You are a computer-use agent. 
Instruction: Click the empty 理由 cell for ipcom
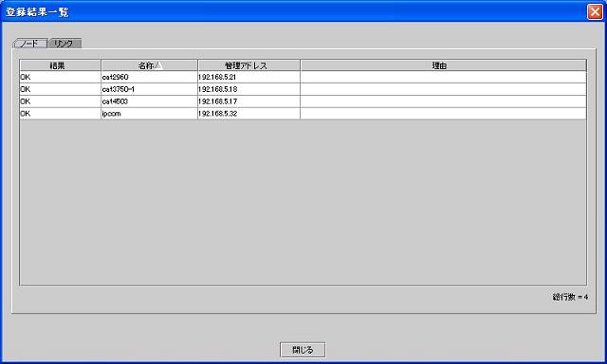[443, 114]
